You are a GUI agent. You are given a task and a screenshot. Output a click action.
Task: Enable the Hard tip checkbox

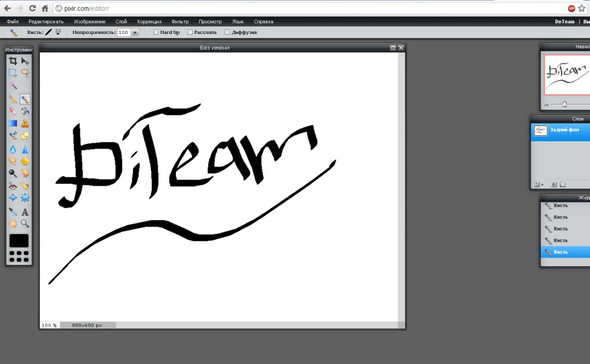[x=156, y=32]
